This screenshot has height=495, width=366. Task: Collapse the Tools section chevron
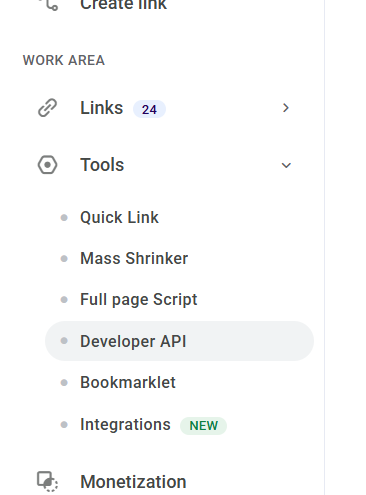coord(286,165)
